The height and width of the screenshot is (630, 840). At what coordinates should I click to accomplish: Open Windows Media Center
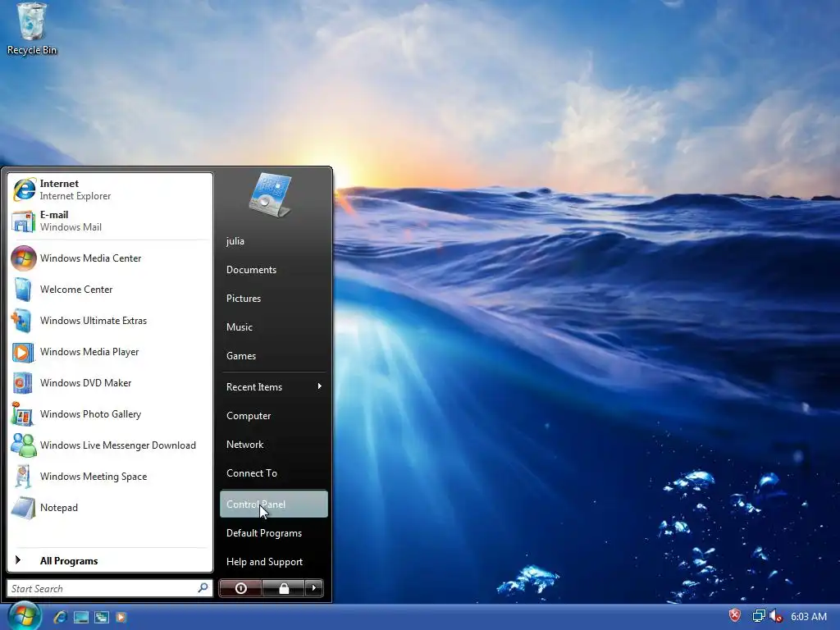click(110, 258)
